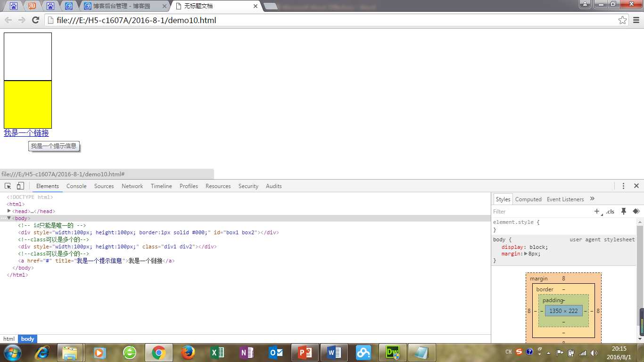
Task: Open the Timeline tab
Action: pyautogui.click(x=161, y=186)
